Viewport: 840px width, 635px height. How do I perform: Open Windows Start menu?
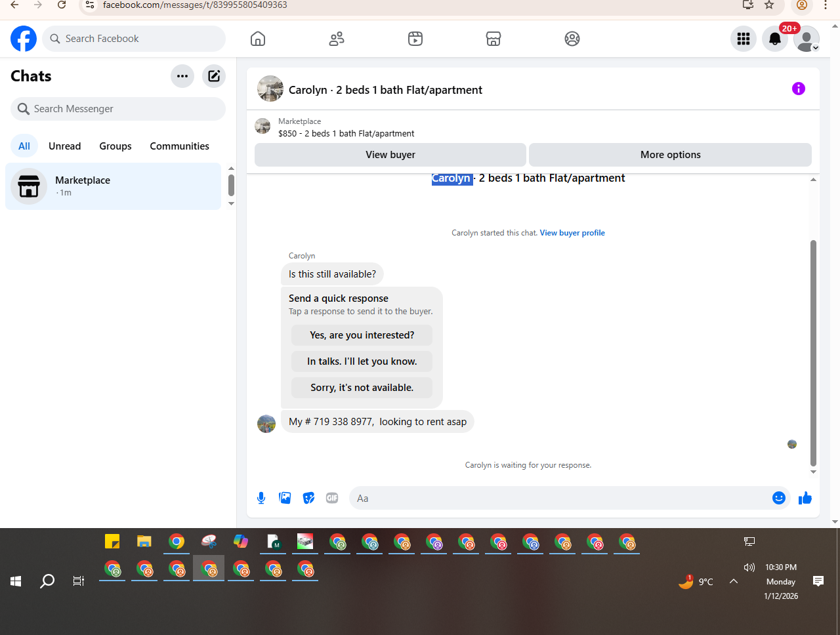pyautogui.click(x=16, y=581)
